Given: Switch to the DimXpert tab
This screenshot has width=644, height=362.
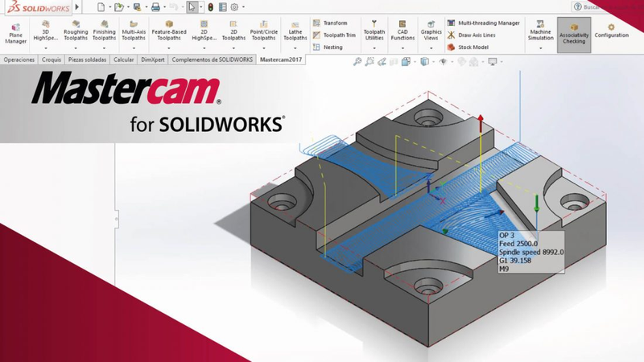Looking at the screenshot, I should point(153,60).
